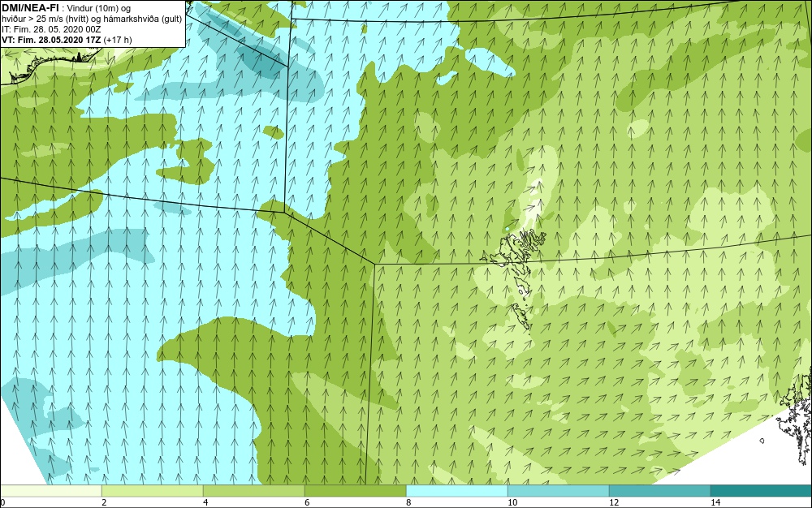Click the DMI/NEA-FI title text
The height and width of the screenshot is (508, 812).
coord(31,6)
